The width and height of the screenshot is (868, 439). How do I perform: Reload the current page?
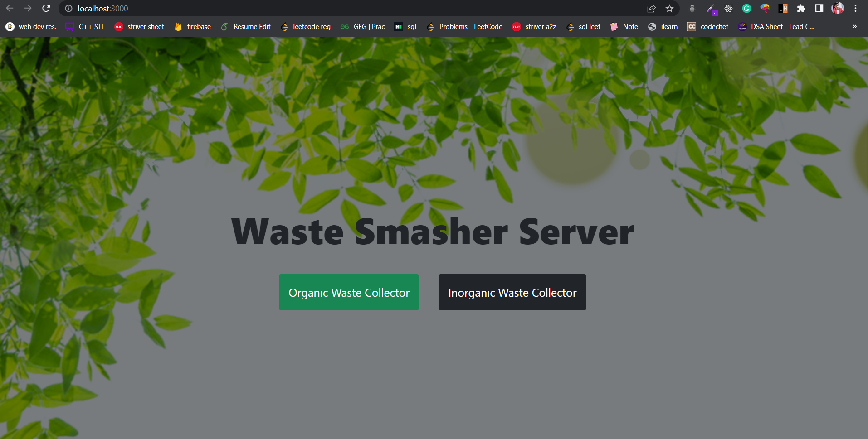click(46, 8)
